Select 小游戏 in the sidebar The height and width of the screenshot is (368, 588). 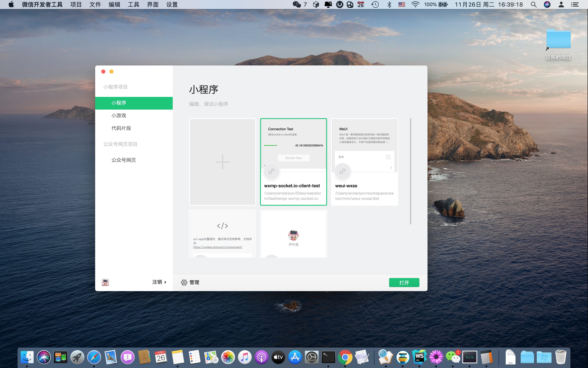click(134, 116)
